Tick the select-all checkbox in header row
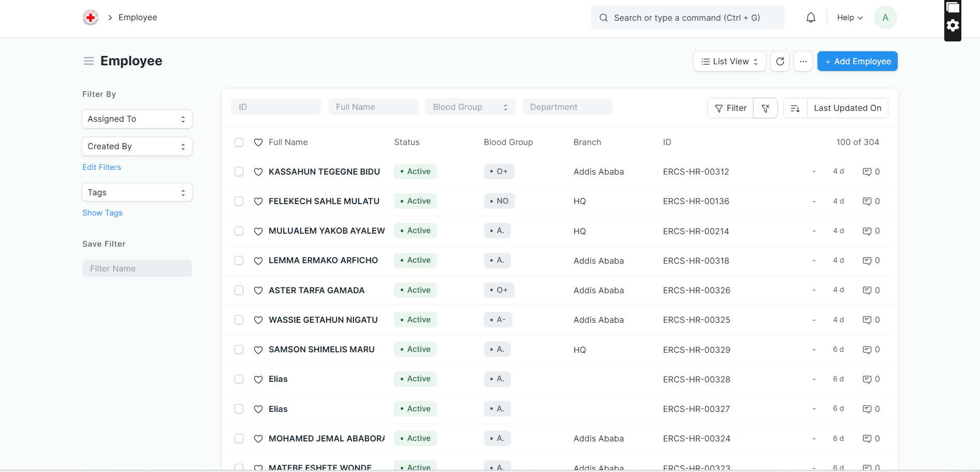Screen dimensions: 980x472 pos(239,142)
